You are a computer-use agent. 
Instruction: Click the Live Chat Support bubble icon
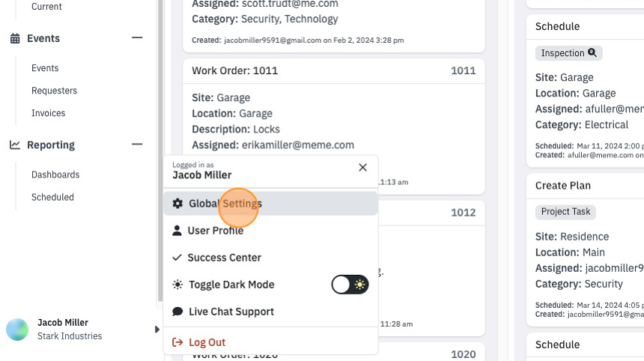pyautogui.click(x=177, y=312)
